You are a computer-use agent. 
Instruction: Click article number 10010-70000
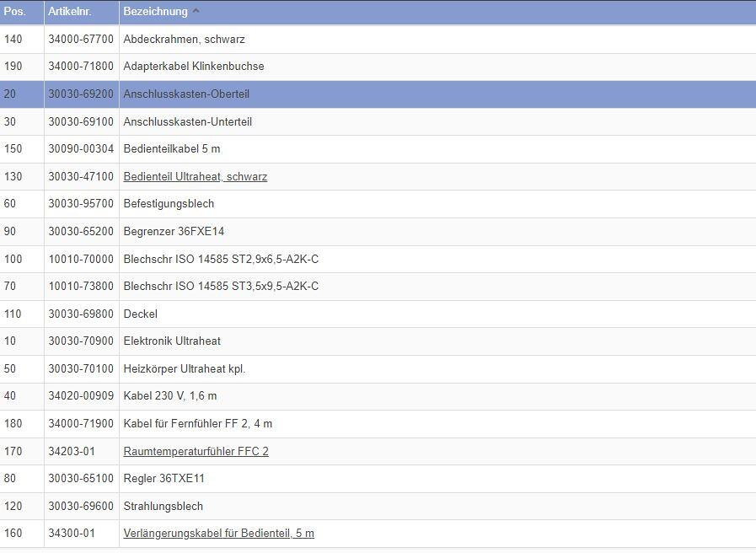coord(81,260)
